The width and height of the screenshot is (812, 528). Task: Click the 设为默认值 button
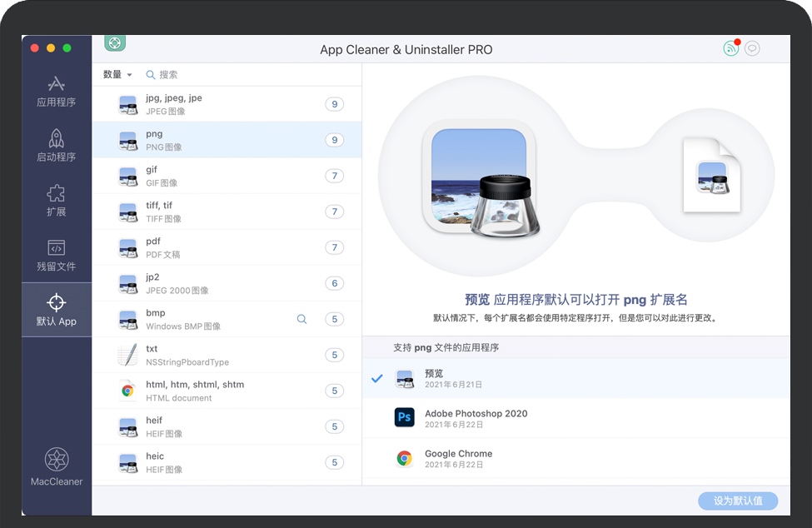click(738, 501)
